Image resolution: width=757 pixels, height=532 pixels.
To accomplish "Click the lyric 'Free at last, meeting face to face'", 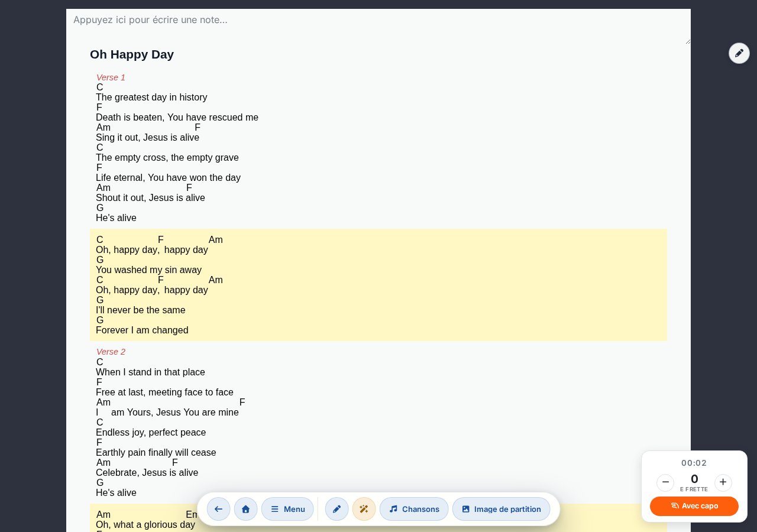I will point(164,392).
